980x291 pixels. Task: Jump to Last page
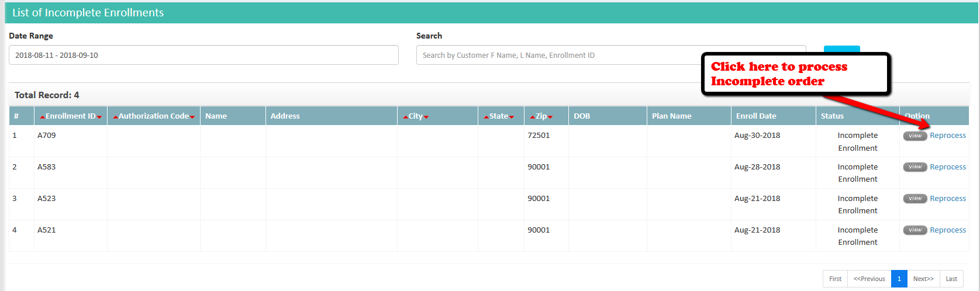click(951, 279)
